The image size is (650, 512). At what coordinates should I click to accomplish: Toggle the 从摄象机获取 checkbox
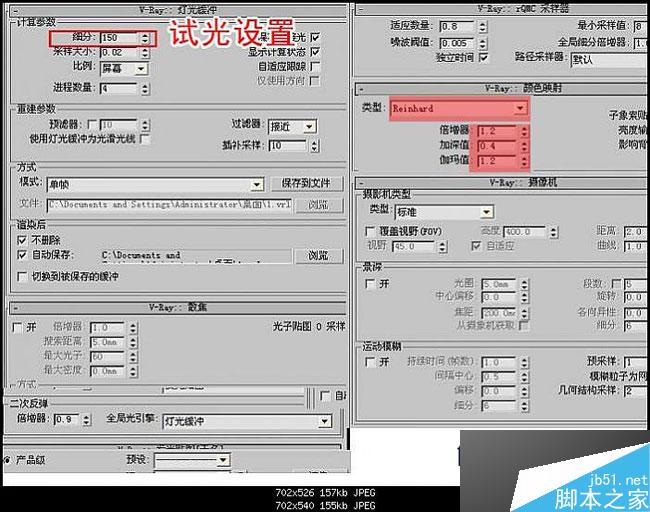click(524, 325)
